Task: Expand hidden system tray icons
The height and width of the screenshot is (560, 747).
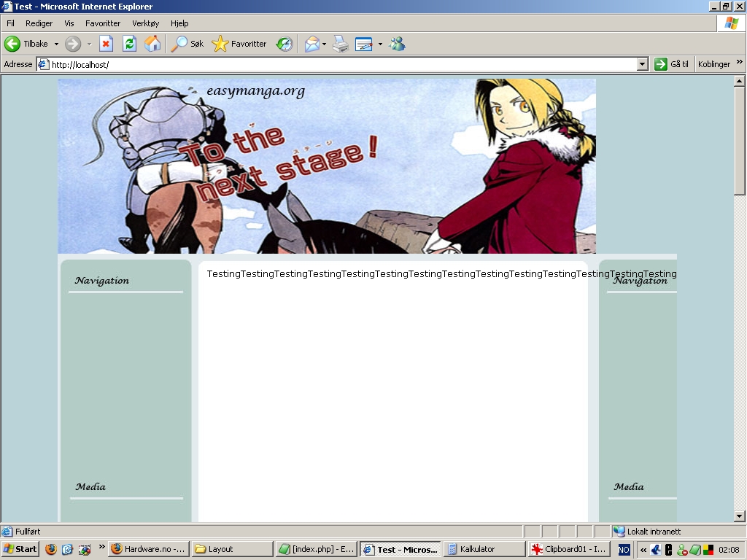Action: [643, 550]
